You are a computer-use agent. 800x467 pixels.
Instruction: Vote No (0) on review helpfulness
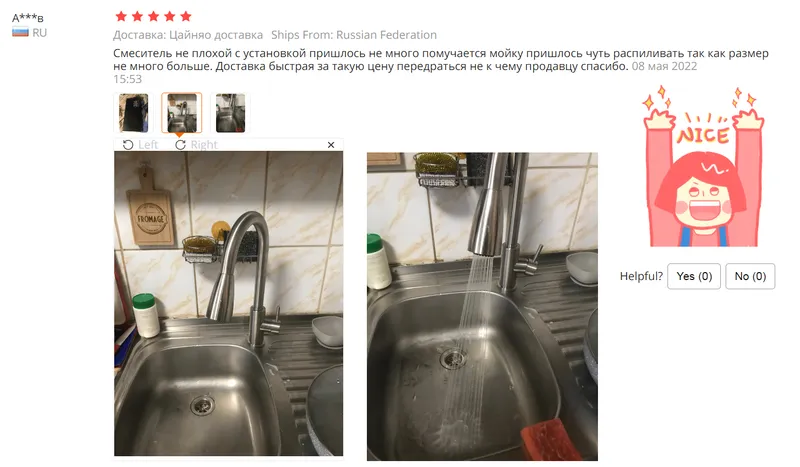tap(750, 276)
